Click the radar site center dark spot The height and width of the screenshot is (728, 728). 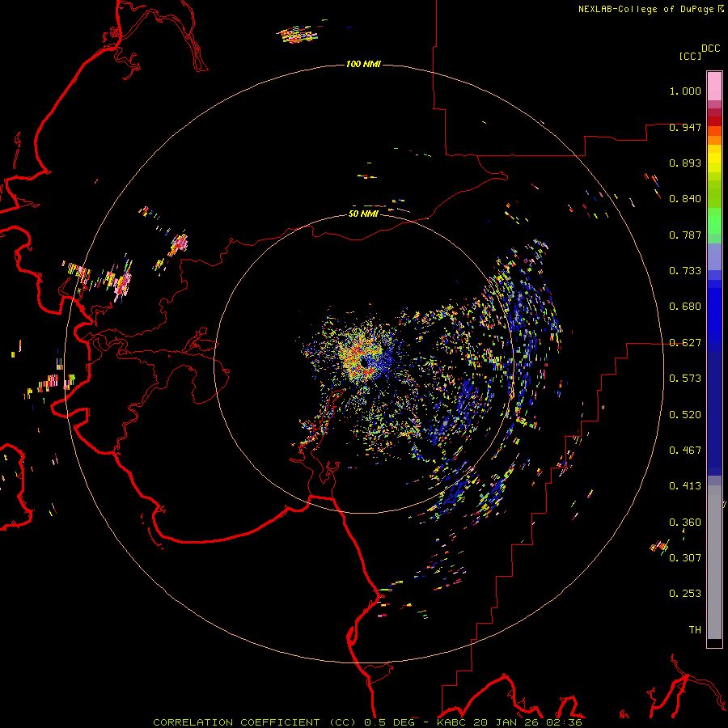point(365,362)
